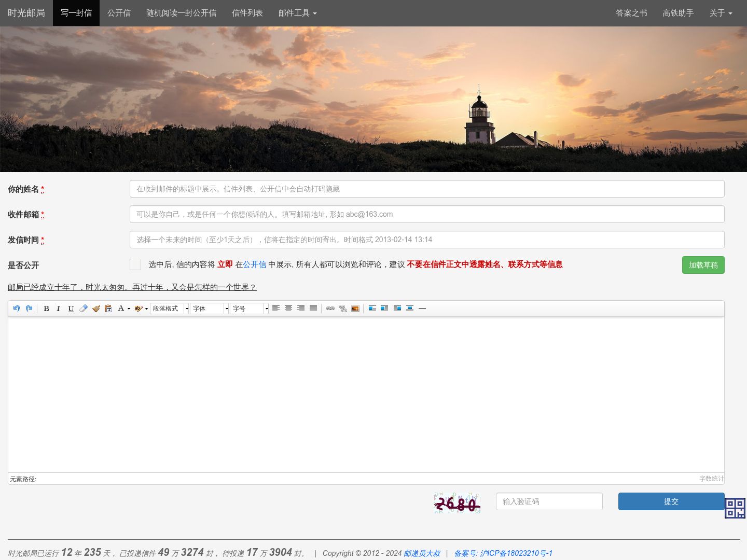747x560 pixels.
Task: Focus the 你的姓名 input field
Action: click(x=427, y=189)
